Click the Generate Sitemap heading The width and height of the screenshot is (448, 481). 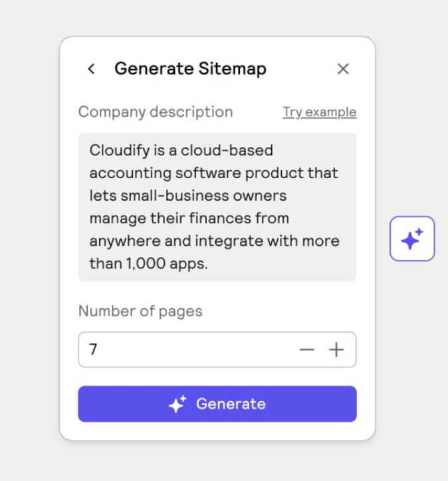pos(190,68)
